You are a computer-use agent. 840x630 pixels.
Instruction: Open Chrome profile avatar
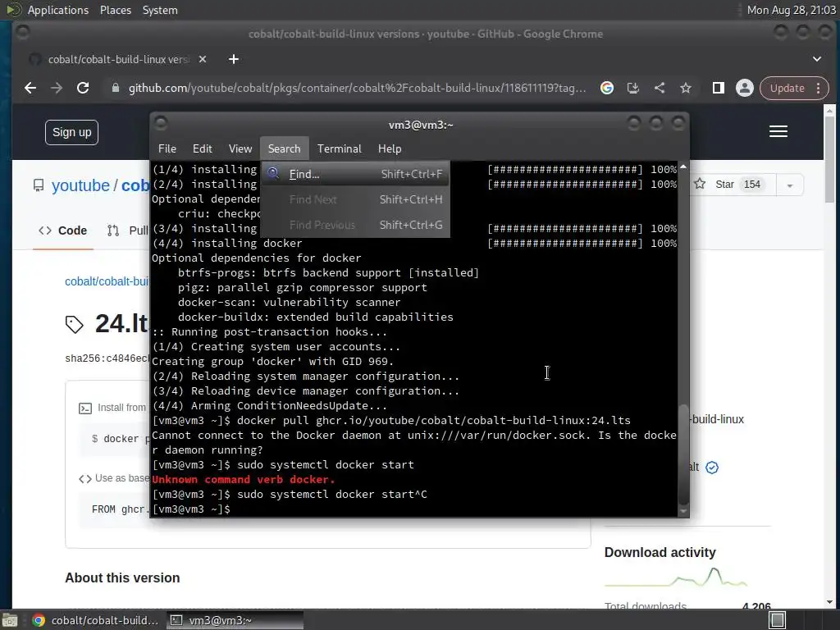(x=745, y=88)
